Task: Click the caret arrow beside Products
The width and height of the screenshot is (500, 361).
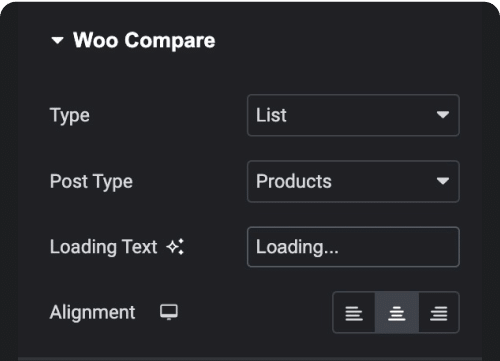Action: 443,181
